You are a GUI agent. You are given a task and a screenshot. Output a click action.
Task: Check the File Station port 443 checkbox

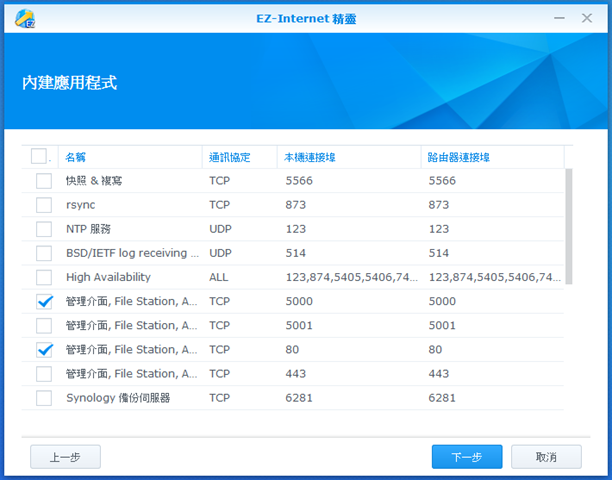(x=44, y=374)
